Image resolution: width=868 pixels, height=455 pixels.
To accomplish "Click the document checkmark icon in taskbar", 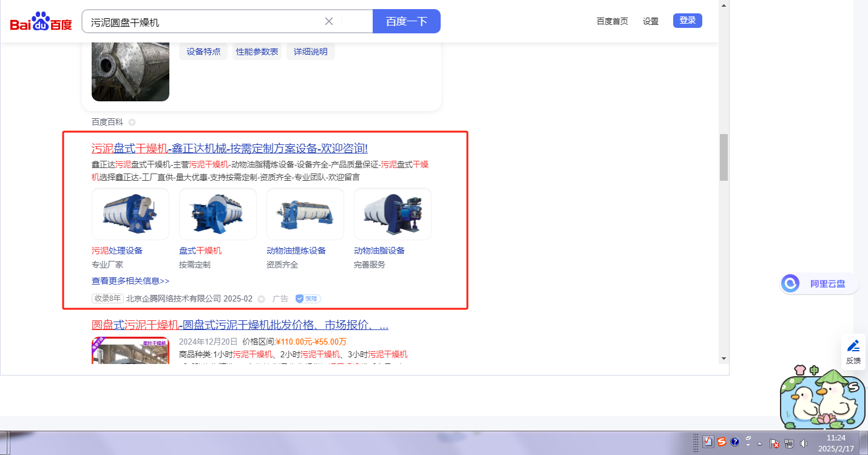I will coord(708,442).
